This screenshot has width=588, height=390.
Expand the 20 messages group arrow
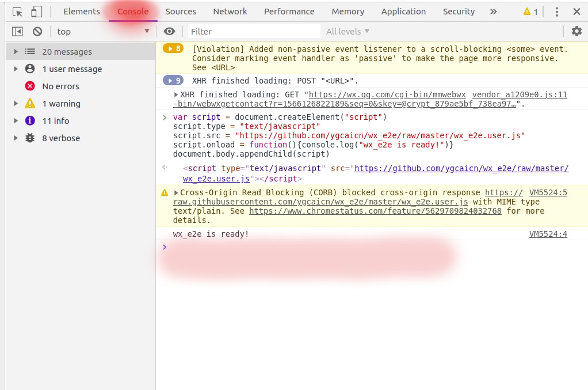pos(16,51)
